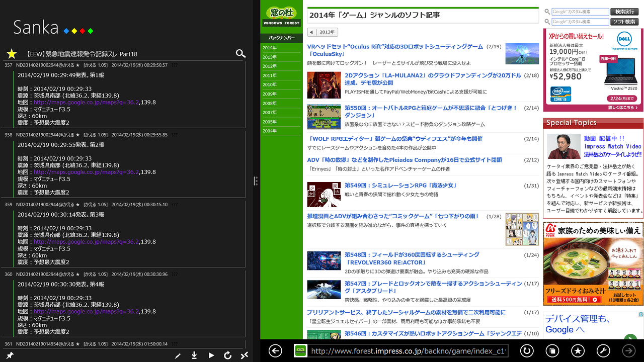Click the Dell ad's 詳しくはこちら button
The image size is (644, 362).
(624, 108)
